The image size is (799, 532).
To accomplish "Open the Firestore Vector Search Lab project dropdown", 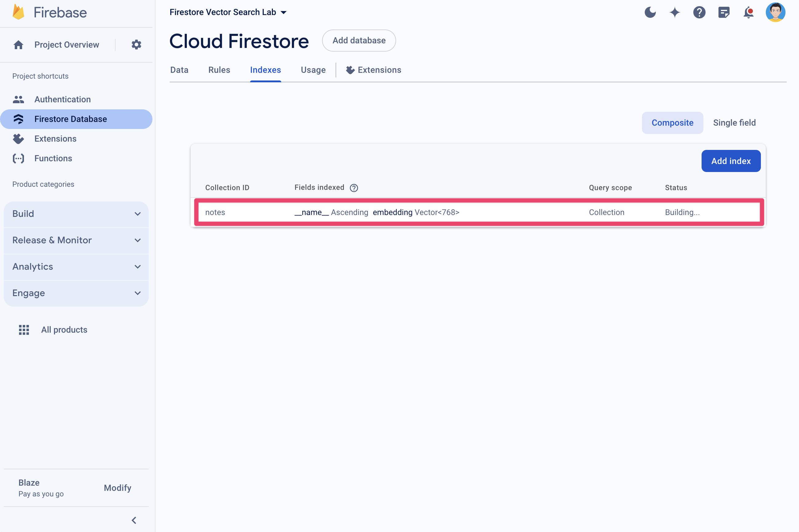I will 285,12.
